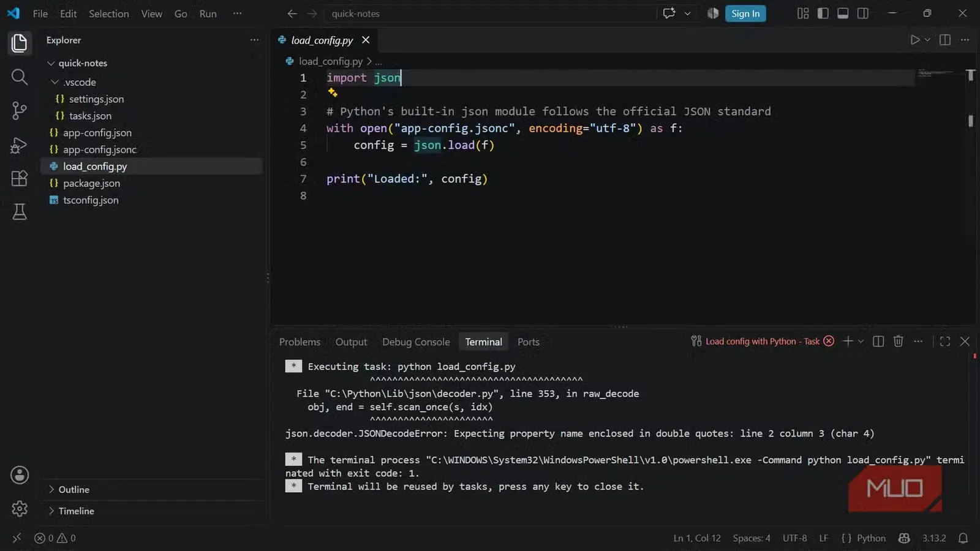The width and height of the screenshot is (980, 551).
Task: Open the Customize Layout button
Action: pyautogui.click(x=803, y=13)
